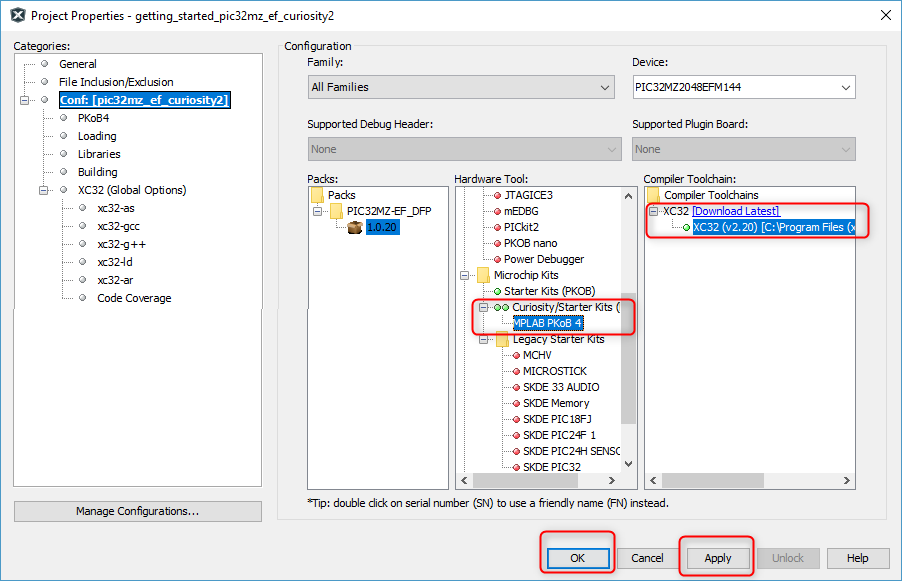The image size is (902, 581).
Task: Click the Packs folder icon
Action: coord(317,195)
